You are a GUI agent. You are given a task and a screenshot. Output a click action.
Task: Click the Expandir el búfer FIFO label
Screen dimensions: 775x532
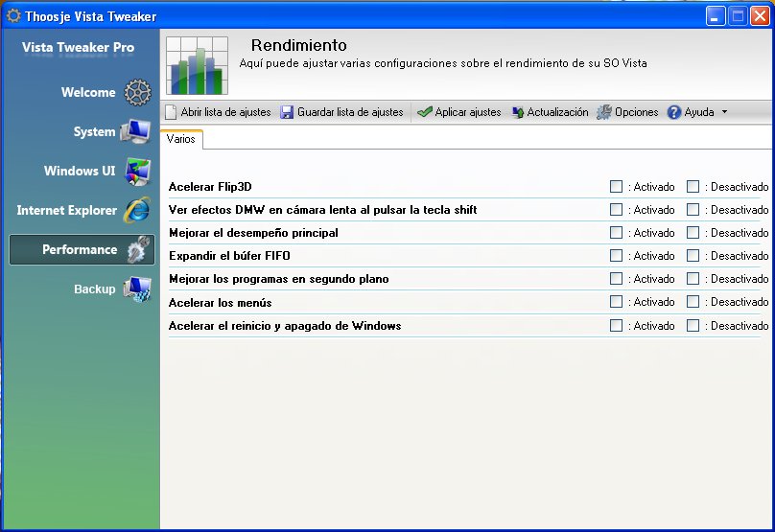229,256
